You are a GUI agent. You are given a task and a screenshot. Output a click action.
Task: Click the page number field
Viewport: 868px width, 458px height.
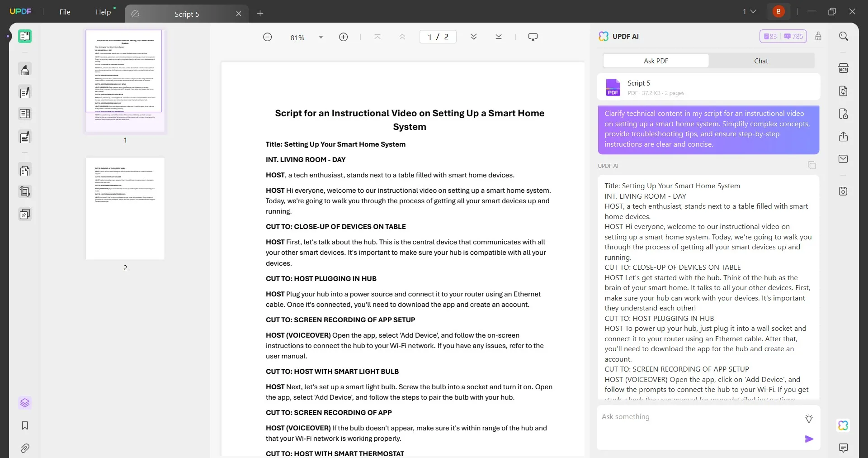pos(438,37)
